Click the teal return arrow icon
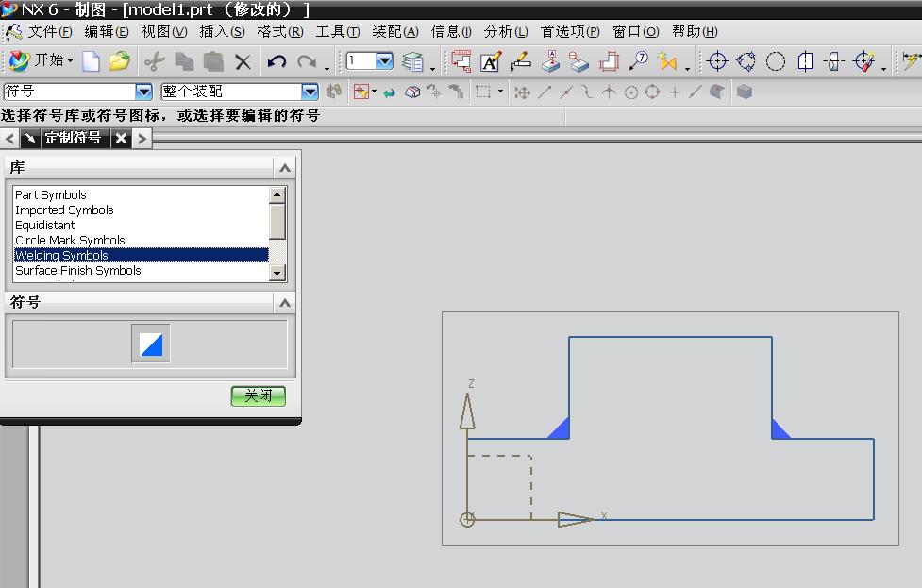 [x=389, y=92]
